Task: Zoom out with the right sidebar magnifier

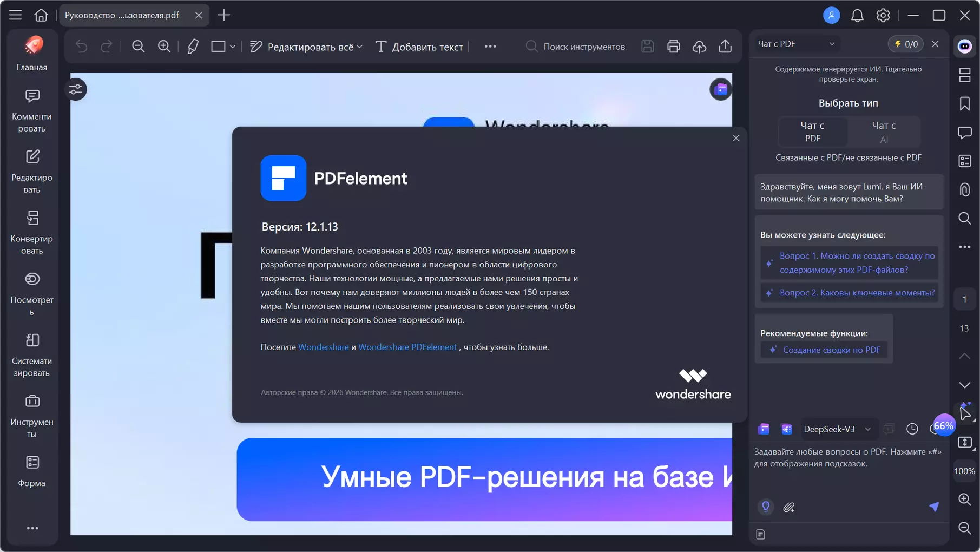Action: pos(965,528)
